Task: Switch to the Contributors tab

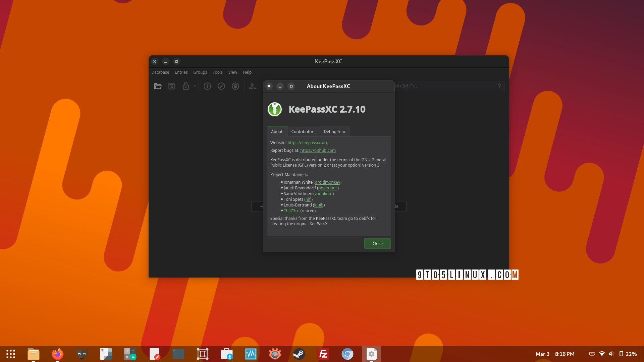Action: point(303,131)
